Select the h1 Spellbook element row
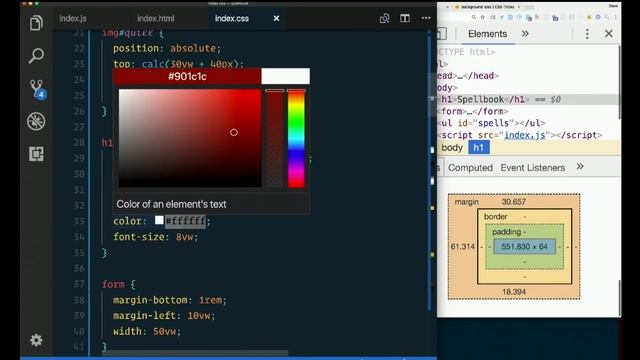The width and height of the screenshot is (640, 360). (x=528, y=99)
